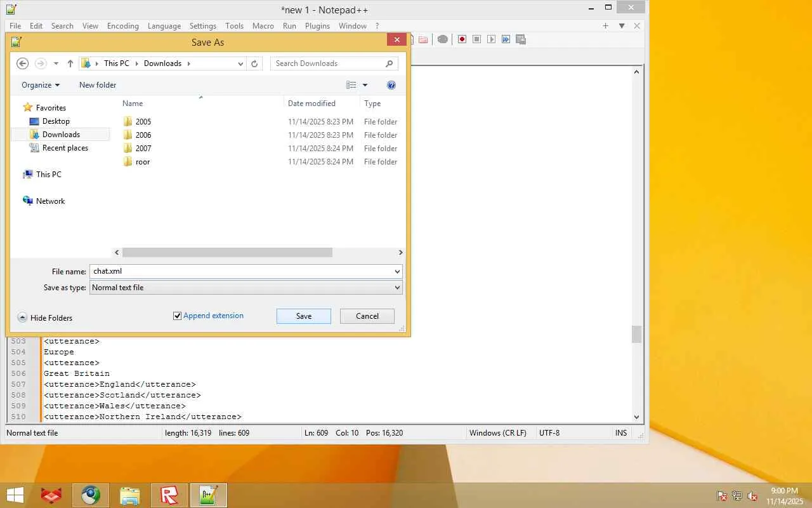The width and height of the screenshot is (812, 508).
Task: Click the Forward arrow in Save As dialog
Action: [41, 63]
